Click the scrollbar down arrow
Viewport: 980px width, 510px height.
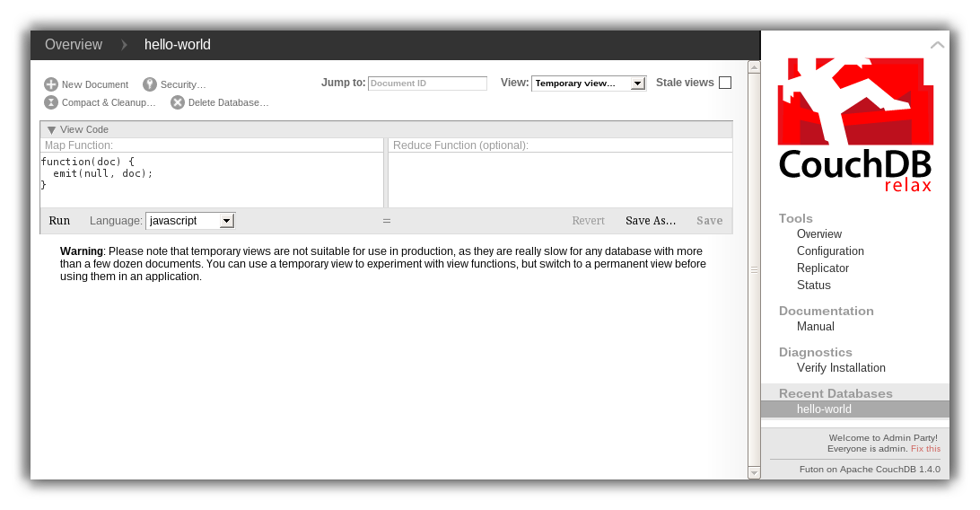click(755, 473)
